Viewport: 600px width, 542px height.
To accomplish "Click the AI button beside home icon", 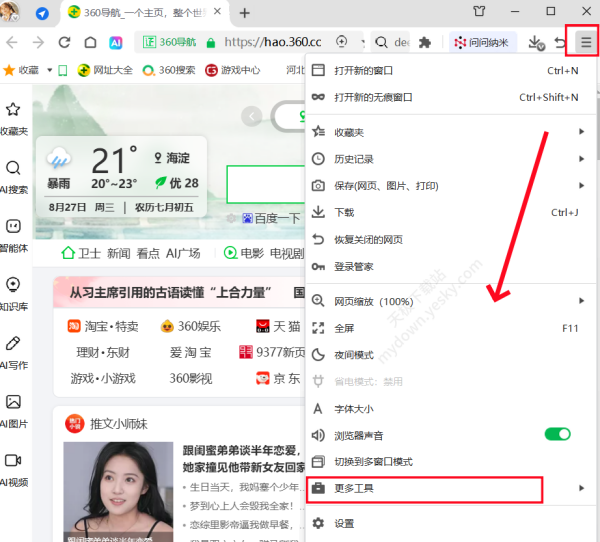I will pos(116,43).
